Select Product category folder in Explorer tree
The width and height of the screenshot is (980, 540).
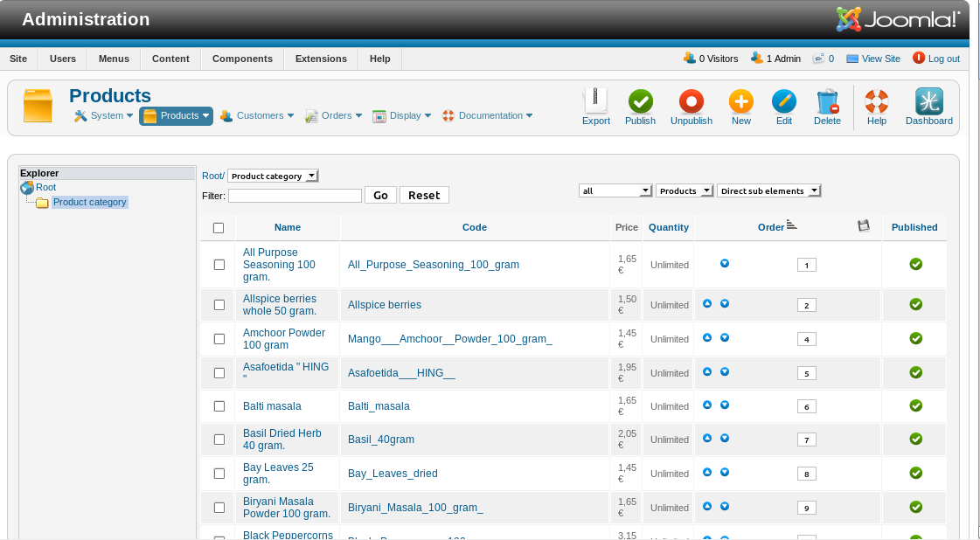point(89,202)
